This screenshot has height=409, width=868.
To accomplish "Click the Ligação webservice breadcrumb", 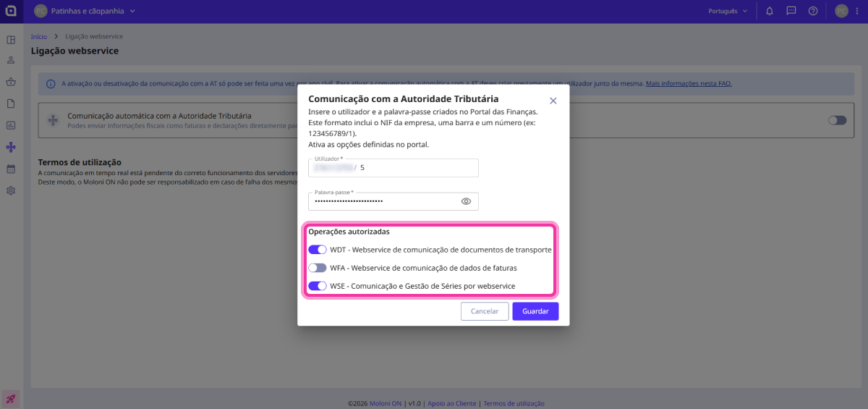I will point(94,36).
